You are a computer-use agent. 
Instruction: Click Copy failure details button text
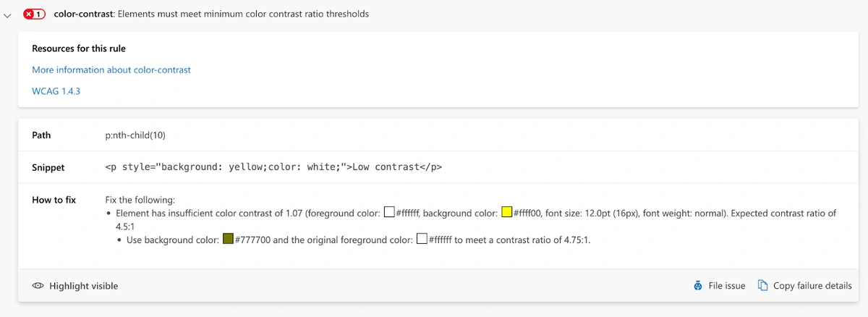tap(812, 286)
